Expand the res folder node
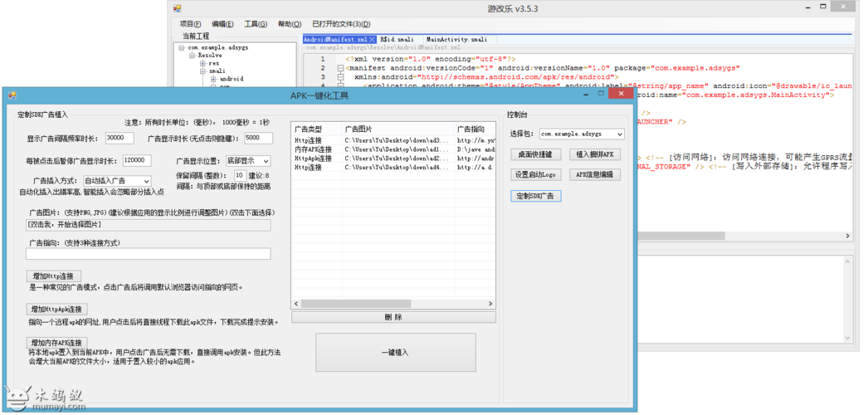This screenshot has height=415, width=868. click(x=202, y=64)
